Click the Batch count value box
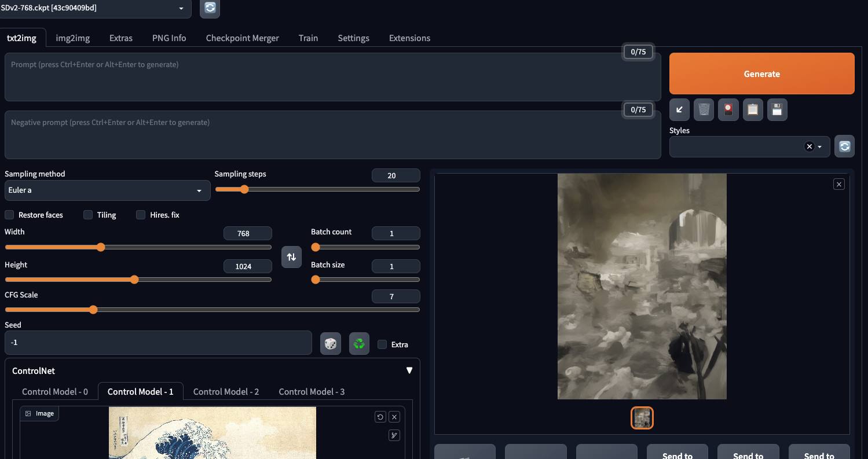Screen dimensions: 868x459 click(x=396, y=233)
